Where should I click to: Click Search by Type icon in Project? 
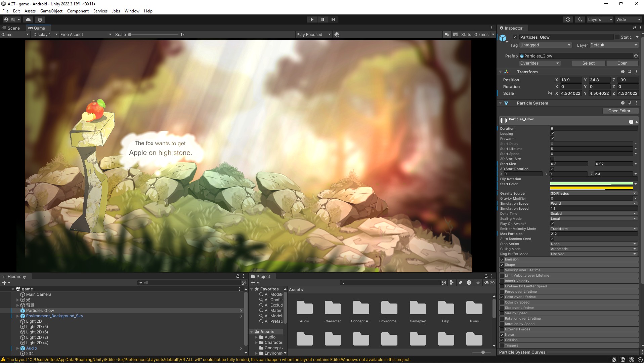click(x=452, y=283)
